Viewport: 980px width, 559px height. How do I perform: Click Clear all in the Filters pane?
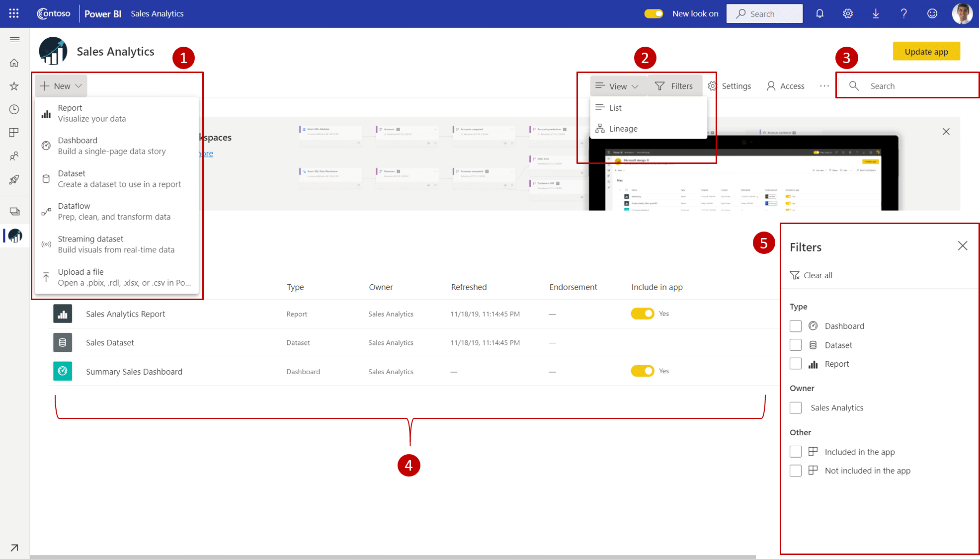[817, 275]
